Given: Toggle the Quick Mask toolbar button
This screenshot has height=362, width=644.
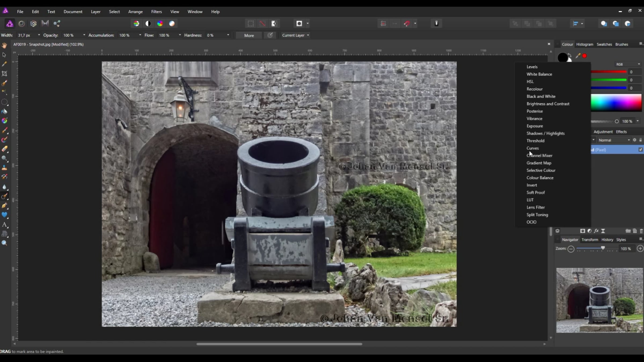Looking at the screenshot, I should (x=299, y=24).
